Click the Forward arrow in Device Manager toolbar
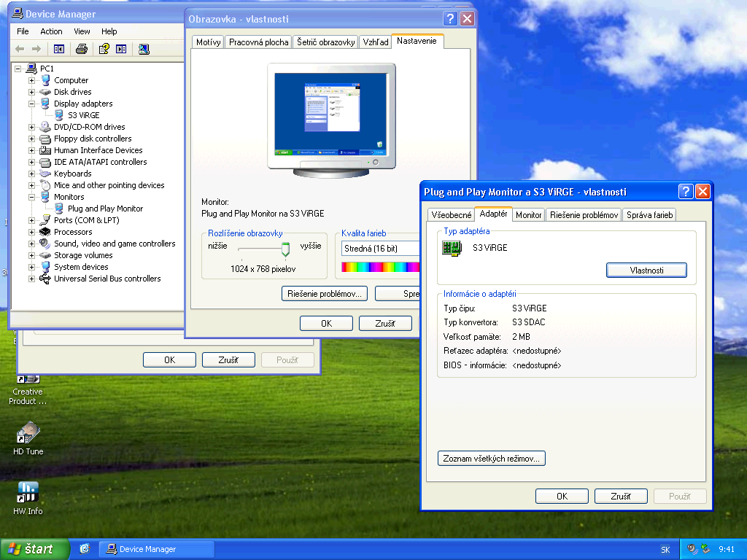Image resolution: width=747 pixels, height=560 pixels. tap(36, 49)
